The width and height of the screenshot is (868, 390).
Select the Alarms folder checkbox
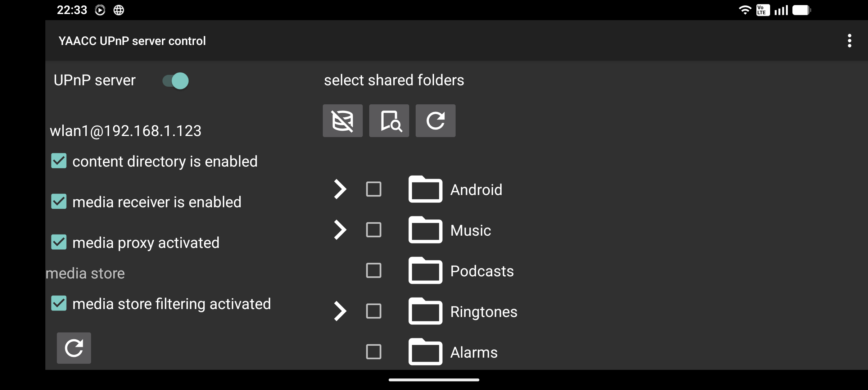[374, 352]
